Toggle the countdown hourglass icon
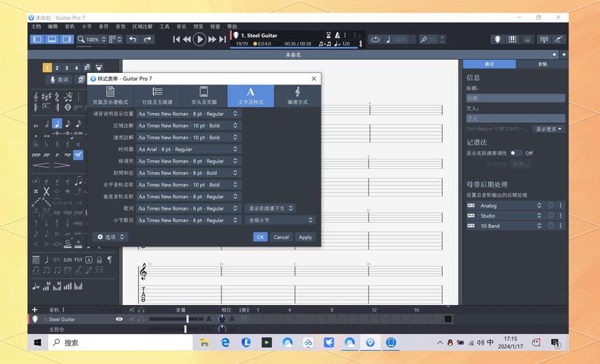Image resolution: width=600 pixels, height=364 pixels. tap(328, 35)
